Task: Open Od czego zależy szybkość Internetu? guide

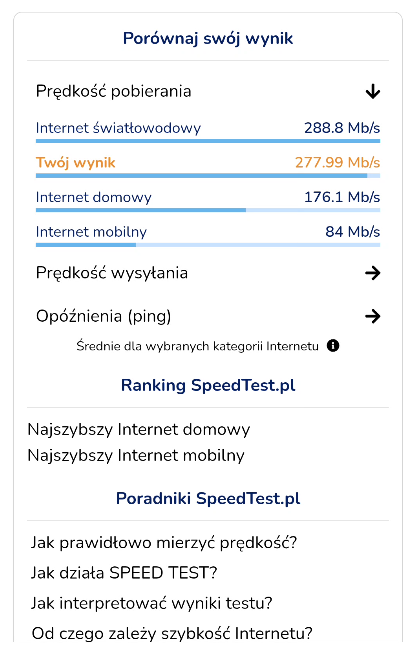Action: coord(172,633)
